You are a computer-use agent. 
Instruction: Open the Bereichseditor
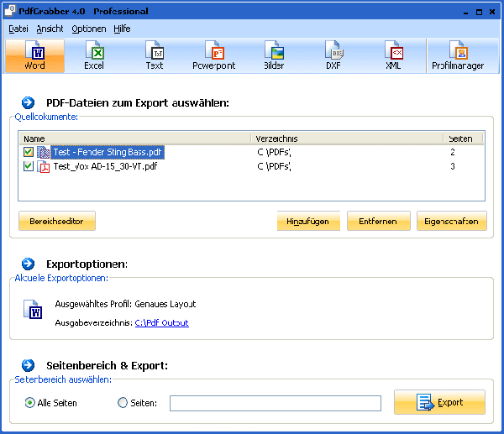[x=57, y=221]
